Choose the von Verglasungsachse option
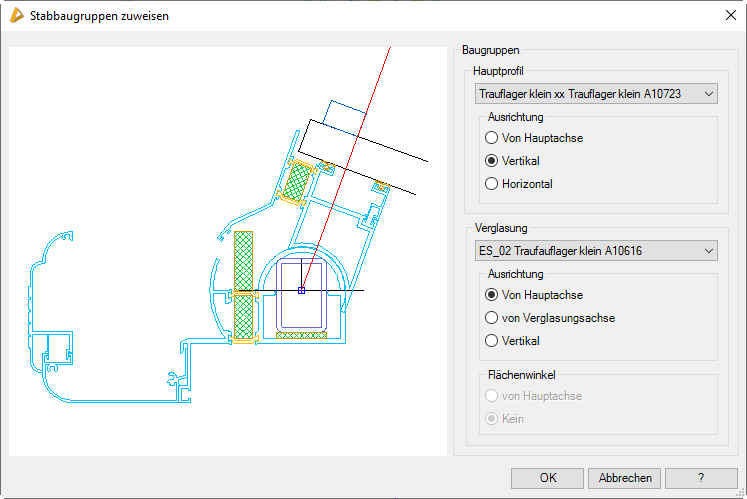The height and width of the screenshot is (499, 747). 491,318
